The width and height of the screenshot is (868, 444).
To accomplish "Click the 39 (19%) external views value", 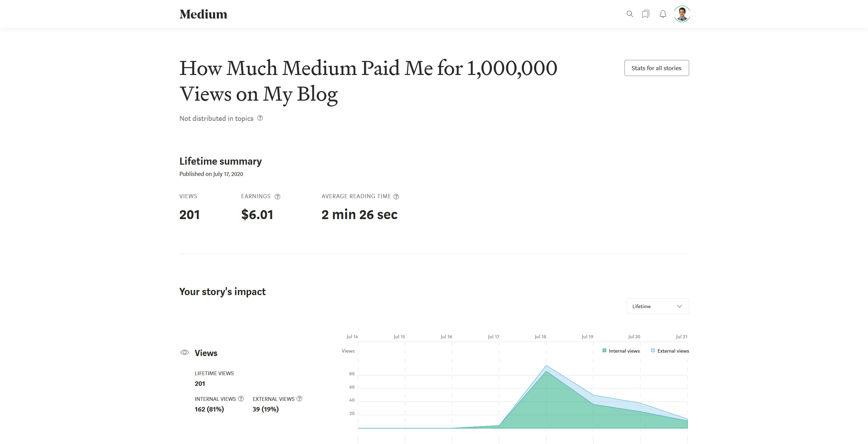I will tap(266, 409).
